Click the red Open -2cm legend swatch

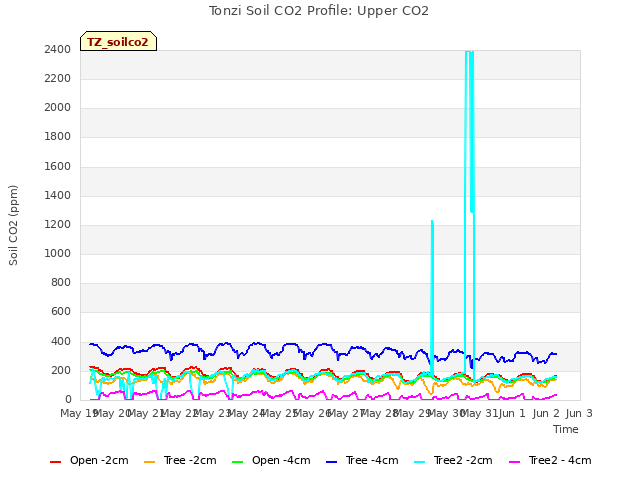[x=56, y=462]
